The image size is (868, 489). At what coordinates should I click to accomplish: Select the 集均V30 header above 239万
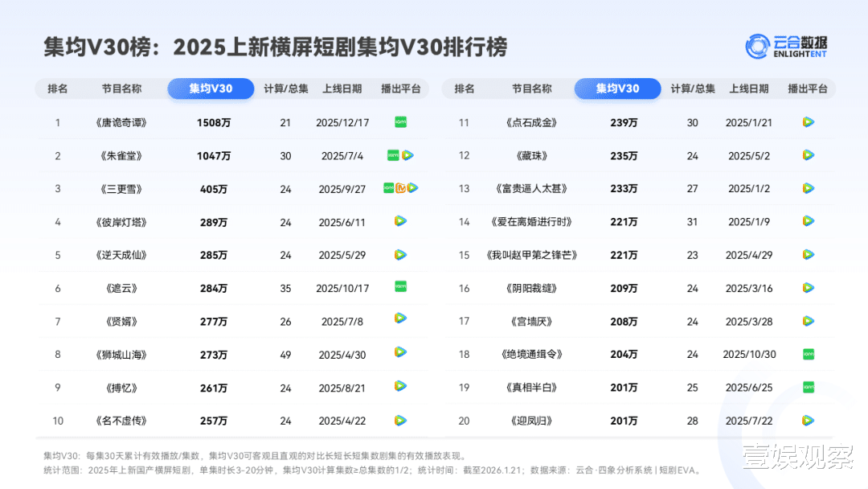pos(618,88)
